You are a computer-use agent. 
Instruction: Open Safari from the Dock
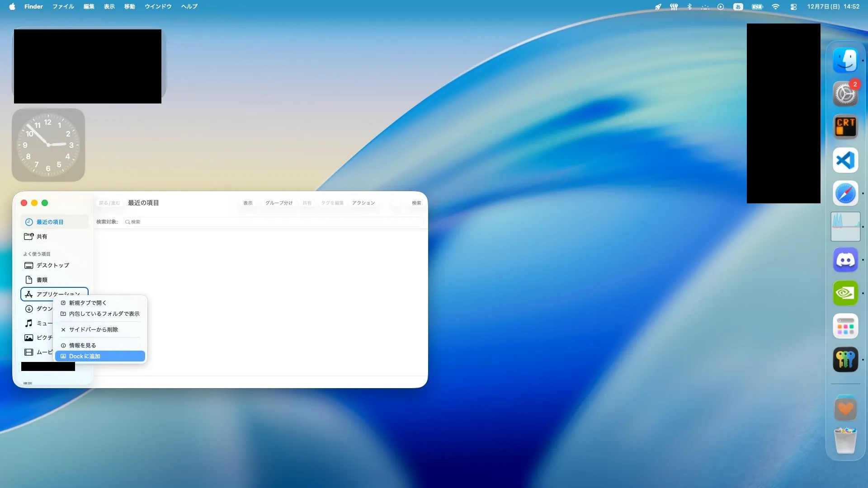click(x=845, y=193)
